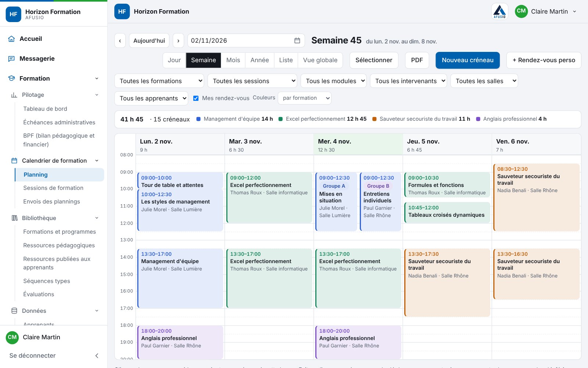Open the Toutes les sessions dropdown
This screenshot has width=588, height=368.
[252, 81]
